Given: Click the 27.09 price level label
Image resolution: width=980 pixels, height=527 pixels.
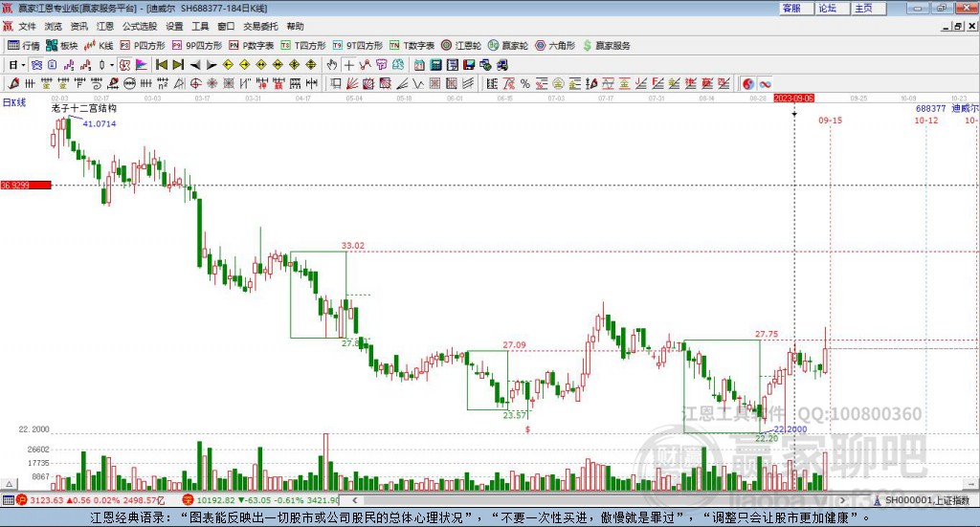Looking at the screenshot, I should tap(514, 344).
